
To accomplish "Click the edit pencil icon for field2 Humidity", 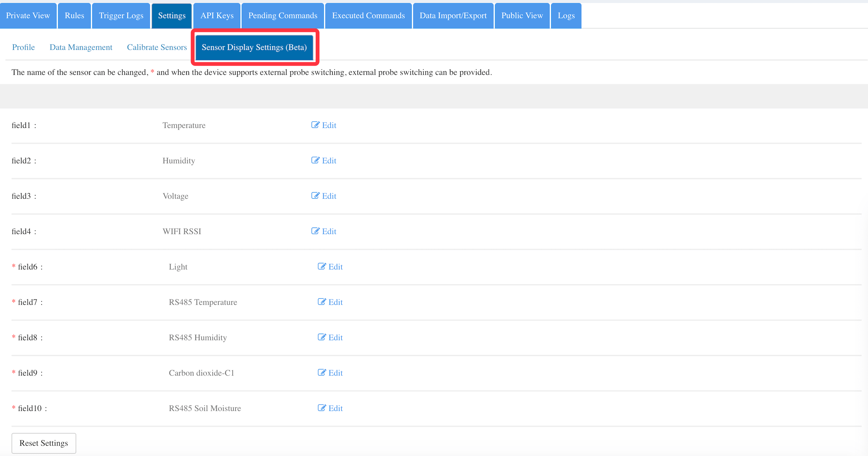I will coord(315,160).
